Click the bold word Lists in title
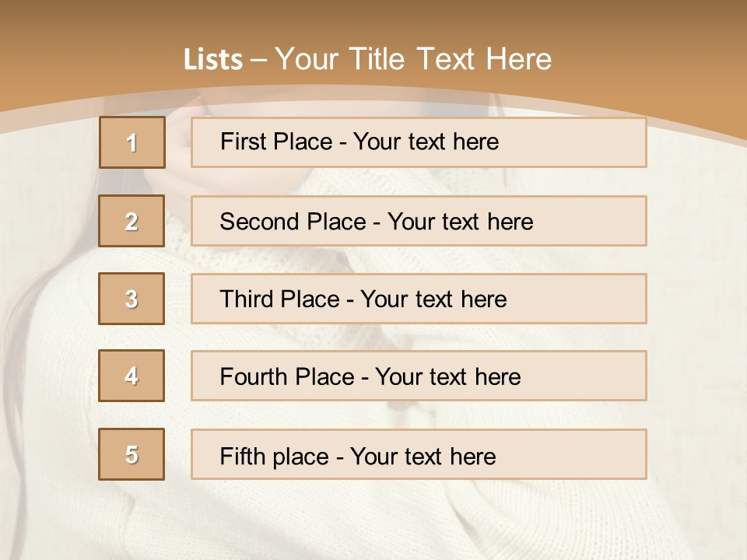 pyautogui.click(x=213, y=60)
